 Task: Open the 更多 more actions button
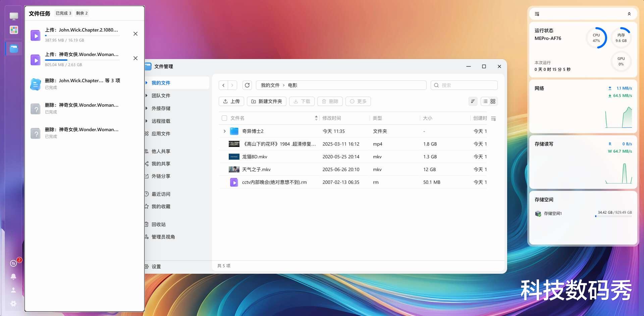point(358,101)
